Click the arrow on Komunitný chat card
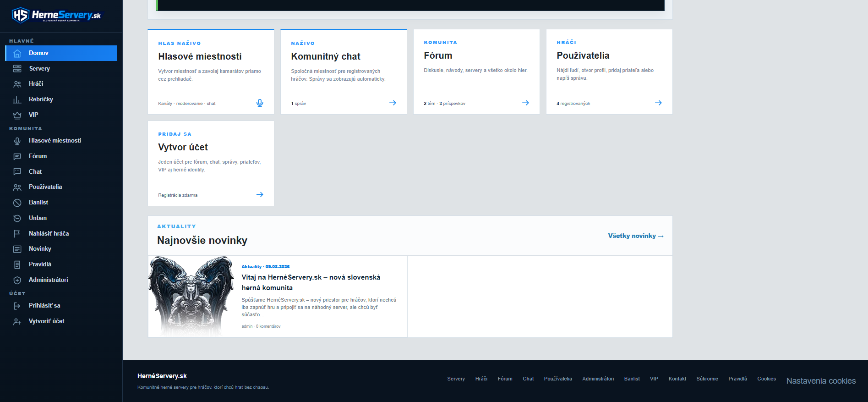The image size is (868, 402). coord(393,103)
